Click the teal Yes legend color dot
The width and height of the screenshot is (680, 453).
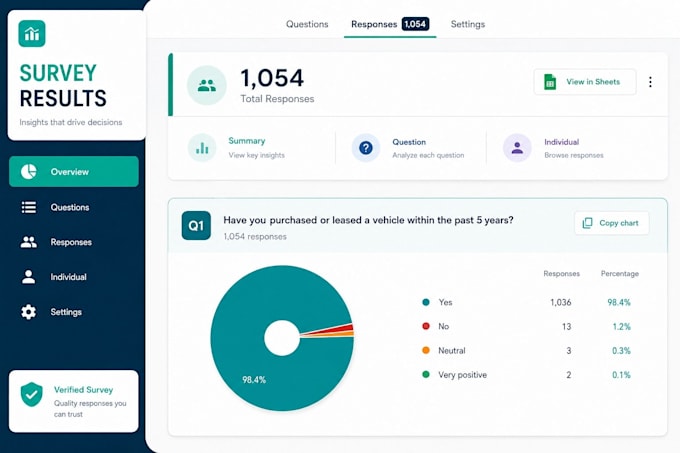click(426, 302)
